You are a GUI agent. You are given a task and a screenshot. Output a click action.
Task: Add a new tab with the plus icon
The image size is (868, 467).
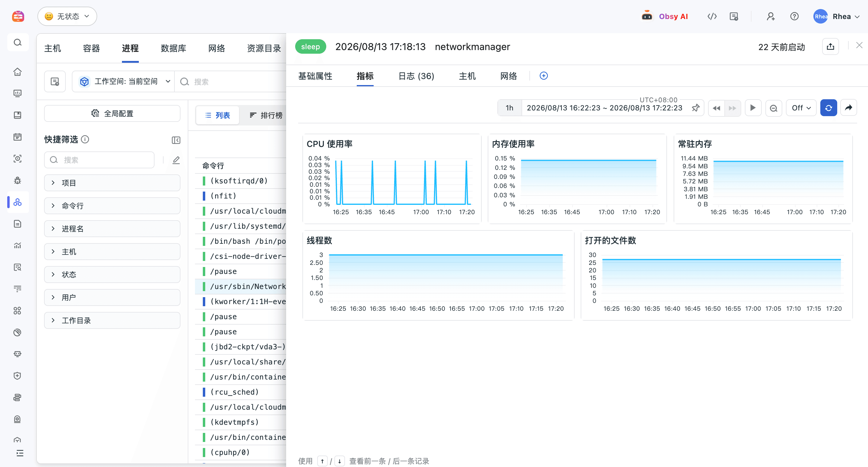pyautogui.click(x=544, y=76)
